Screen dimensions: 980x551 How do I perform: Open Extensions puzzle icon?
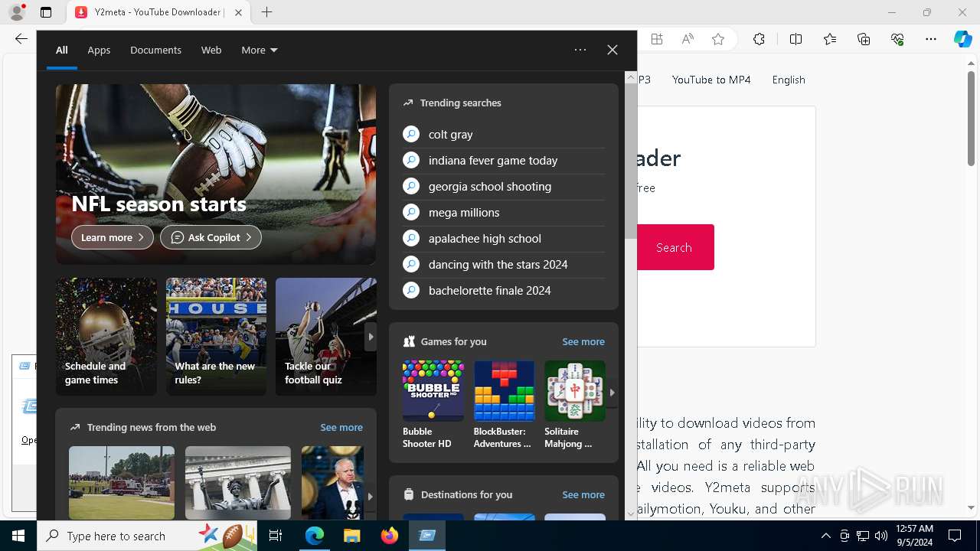point(759,39)
